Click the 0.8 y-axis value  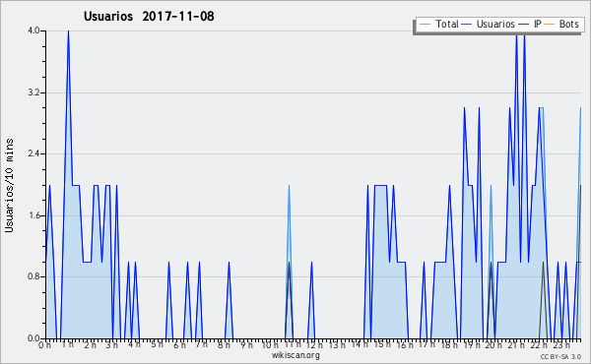(33, 277)
